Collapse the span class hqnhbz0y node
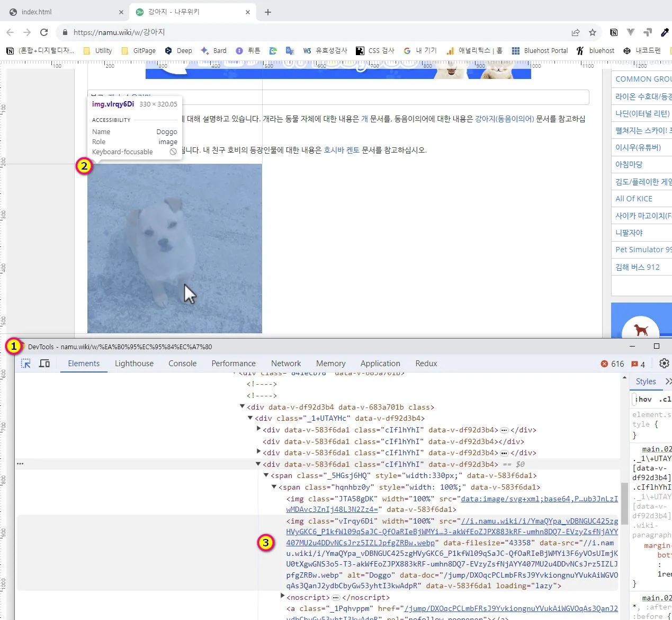Image resolution: width=672 pixels, height=620 pixels. click(x=274, y=487)
